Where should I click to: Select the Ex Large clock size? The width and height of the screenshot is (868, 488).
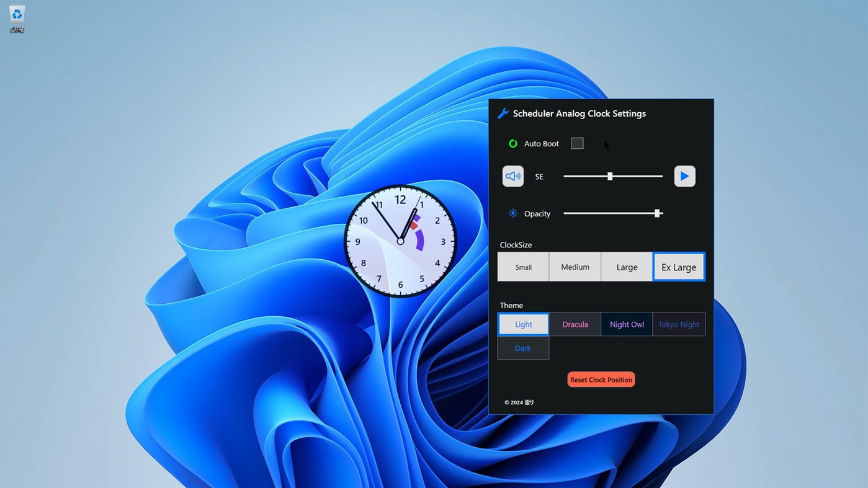point(678,267)
